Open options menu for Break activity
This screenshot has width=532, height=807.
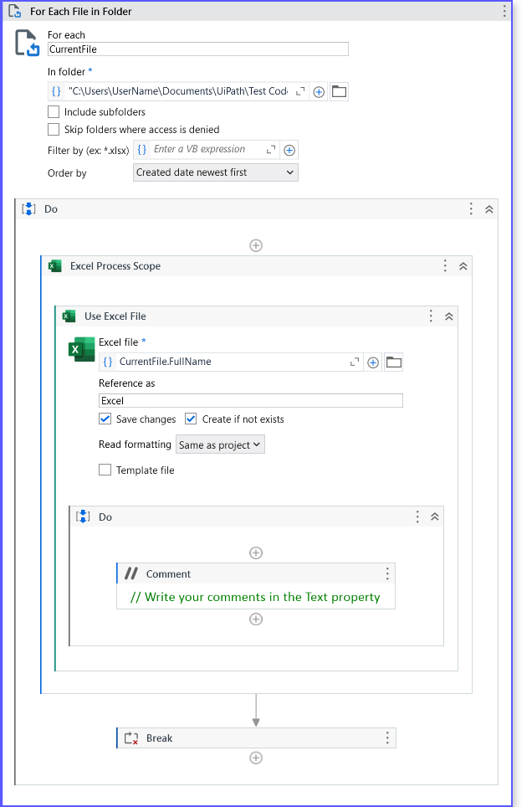387,738
